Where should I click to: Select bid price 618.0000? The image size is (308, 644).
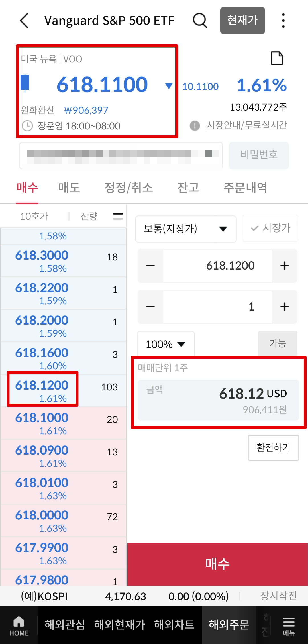[42, 515]
